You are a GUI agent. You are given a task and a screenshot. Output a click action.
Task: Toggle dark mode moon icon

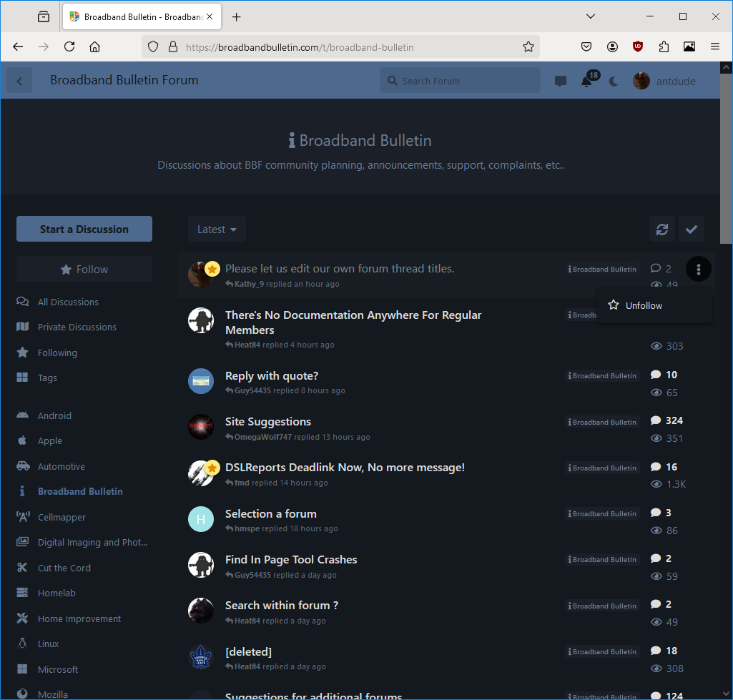pos(614,82)
